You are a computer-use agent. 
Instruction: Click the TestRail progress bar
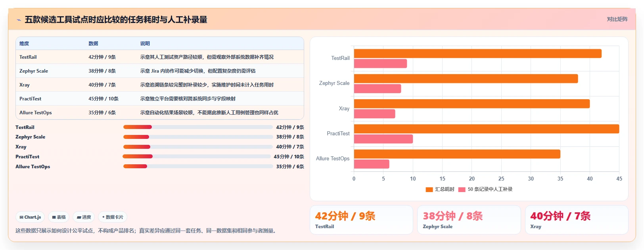coord(198,127)
